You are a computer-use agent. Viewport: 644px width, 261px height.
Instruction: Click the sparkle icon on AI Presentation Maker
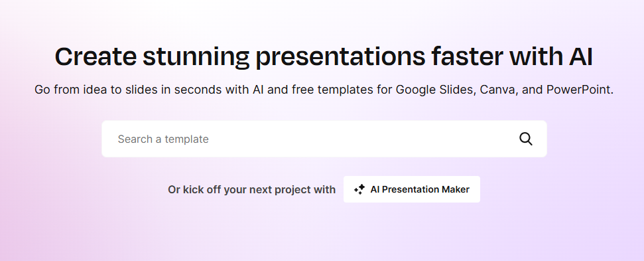[359, 189]
